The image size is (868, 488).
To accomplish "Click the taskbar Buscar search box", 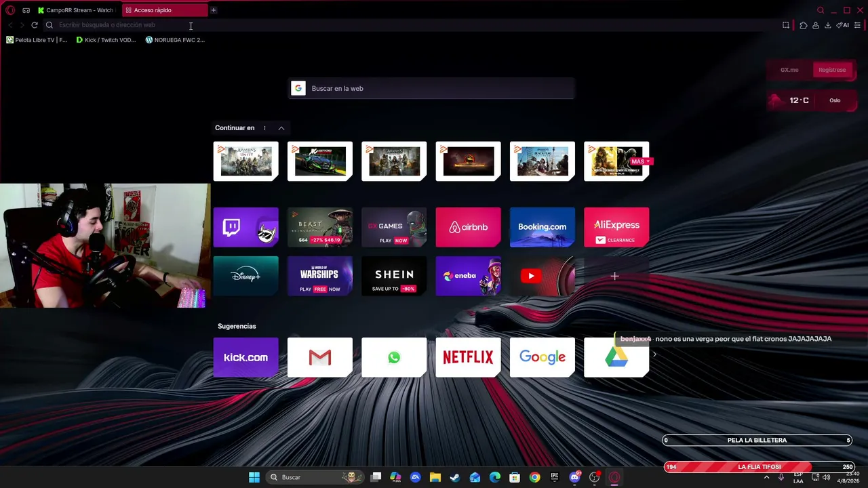I will pos(314,477).
